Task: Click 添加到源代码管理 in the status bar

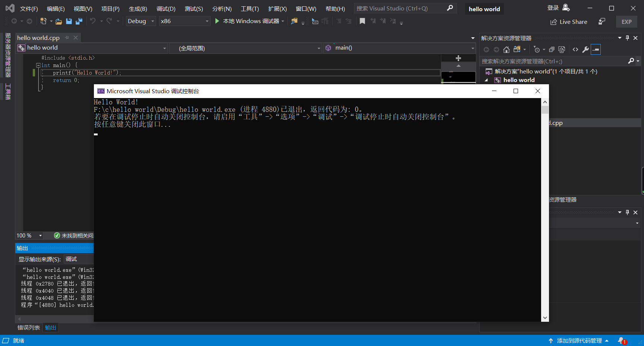Action: pos(578,341)
